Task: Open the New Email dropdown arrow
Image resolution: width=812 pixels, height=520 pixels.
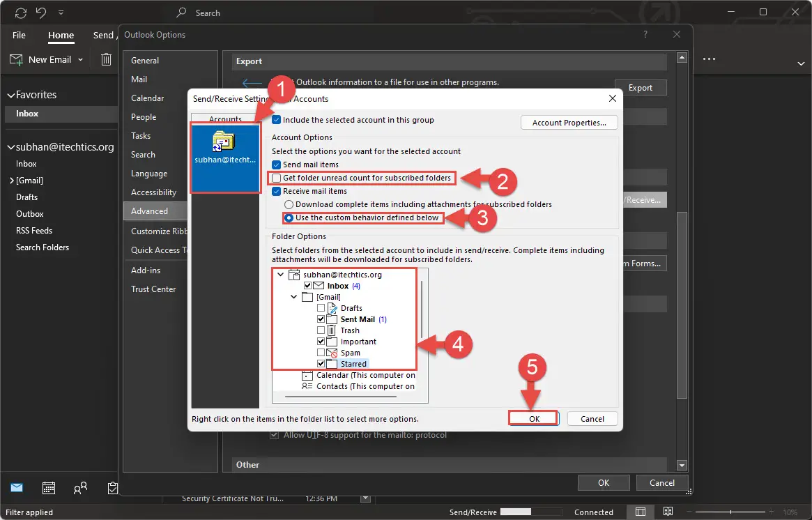Action: 80,59
